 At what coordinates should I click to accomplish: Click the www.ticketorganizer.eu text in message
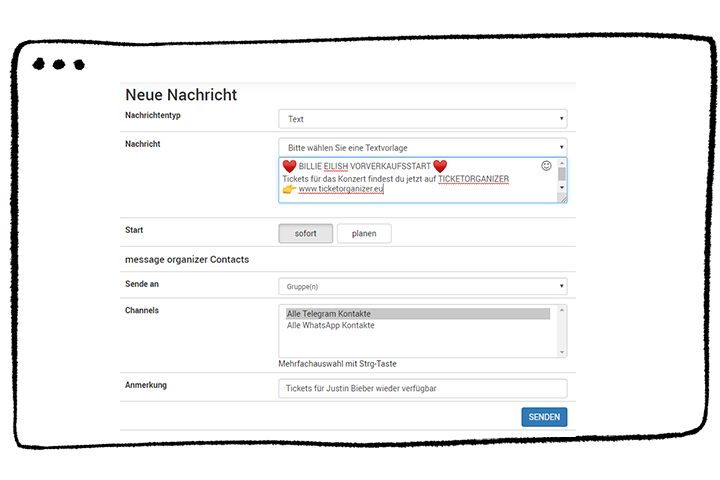click(341, 189)
